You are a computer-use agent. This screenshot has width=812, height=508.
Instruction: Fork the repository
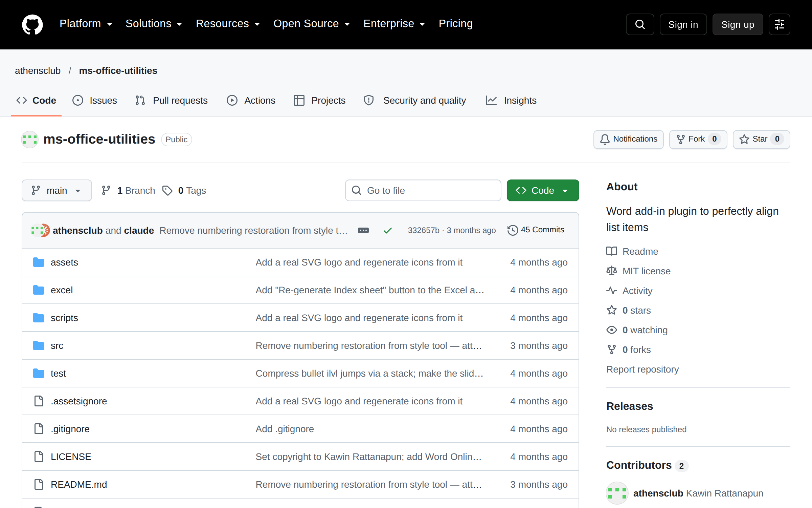coord(698,139)
